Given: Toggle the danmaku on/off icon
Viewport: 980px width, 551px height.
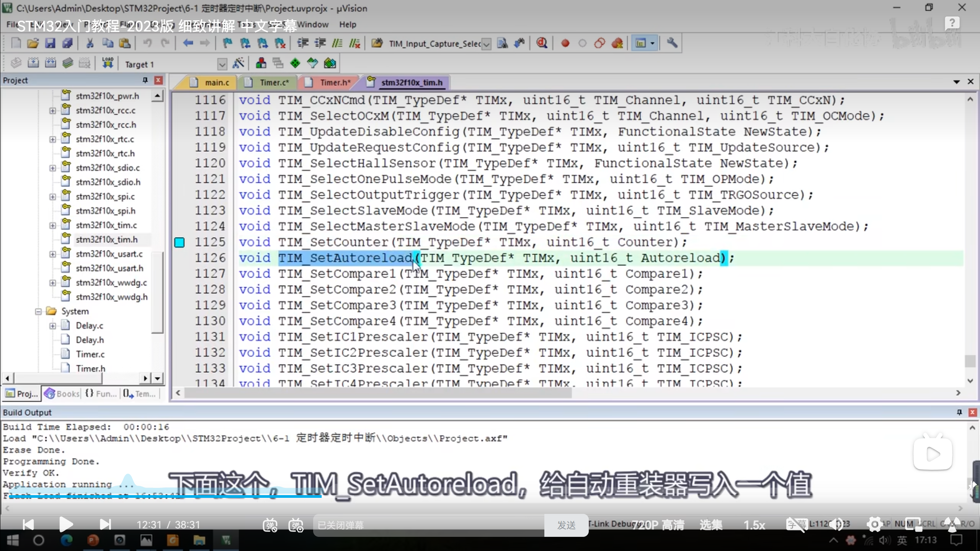Looking at the screenshot, I should tap(270, 525).
